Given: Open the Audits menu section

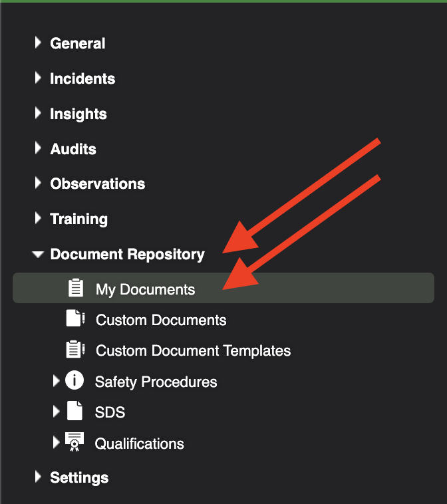Looking at the screenshot, I should point(73,149).
